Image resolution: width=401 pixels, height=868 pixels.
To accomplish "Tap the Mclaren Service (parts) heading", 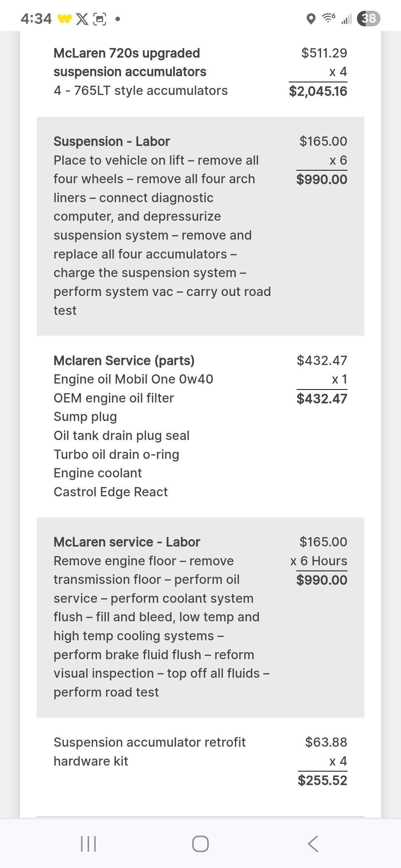I will point(124,361).
